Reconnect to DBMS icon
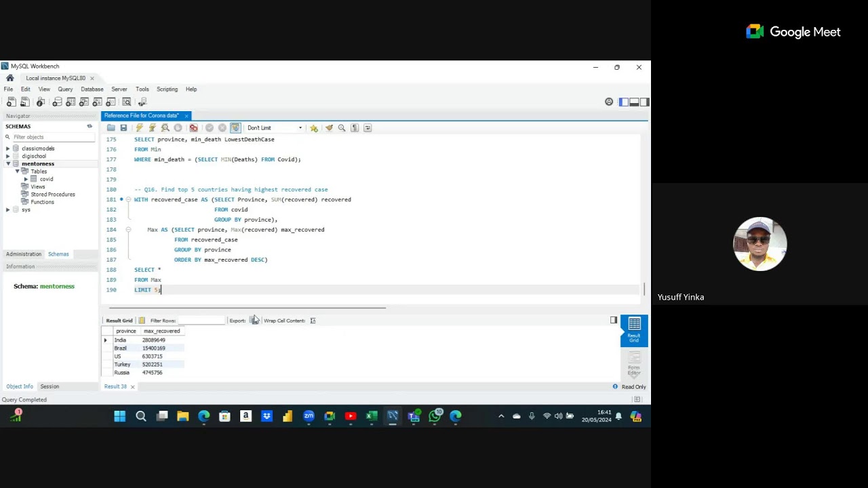Image resolution: width=868 pixels, height=488 pixels. 142,102
